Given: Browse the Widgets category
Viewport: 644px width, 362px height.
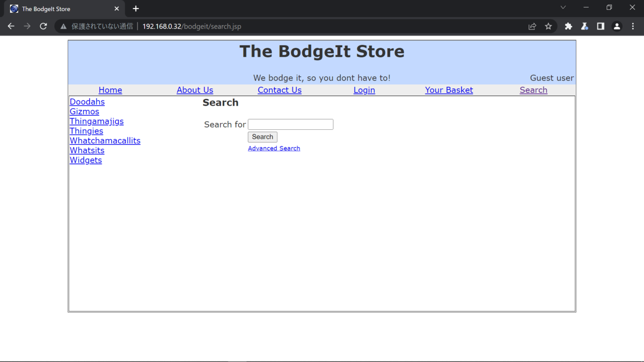Looking at the screenshot, I should 86,160.
